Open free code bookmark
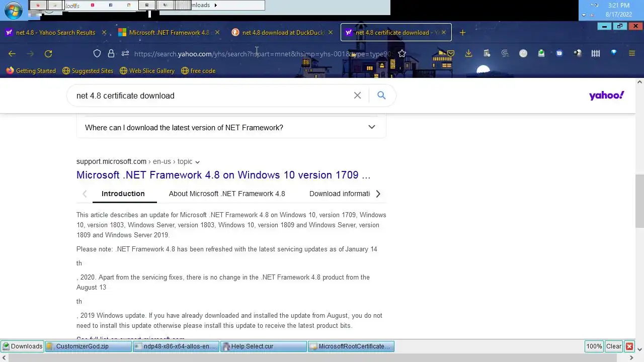The height and width of the screenshot is (362, 644). click(x=198, y=71)
